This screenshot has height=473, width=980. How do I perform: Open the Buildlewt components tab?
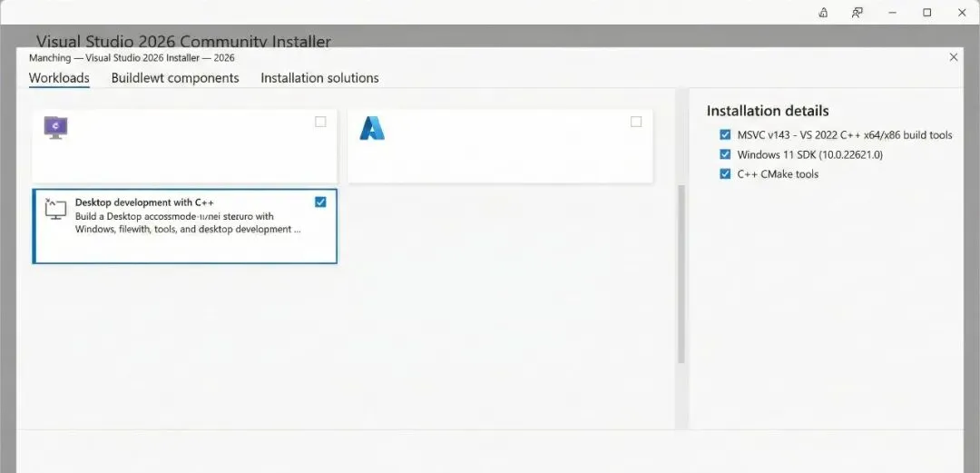(175, 78)
